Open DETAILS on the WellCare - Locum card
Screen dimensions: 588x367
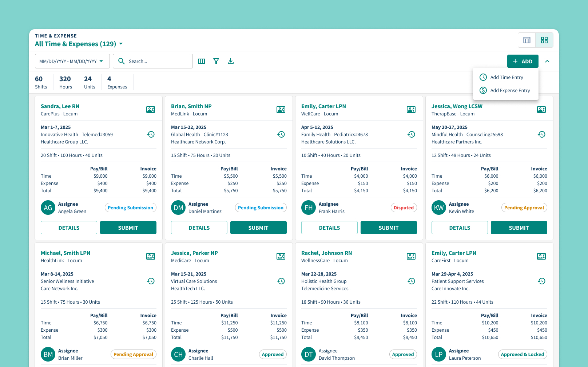pos(329,228)
